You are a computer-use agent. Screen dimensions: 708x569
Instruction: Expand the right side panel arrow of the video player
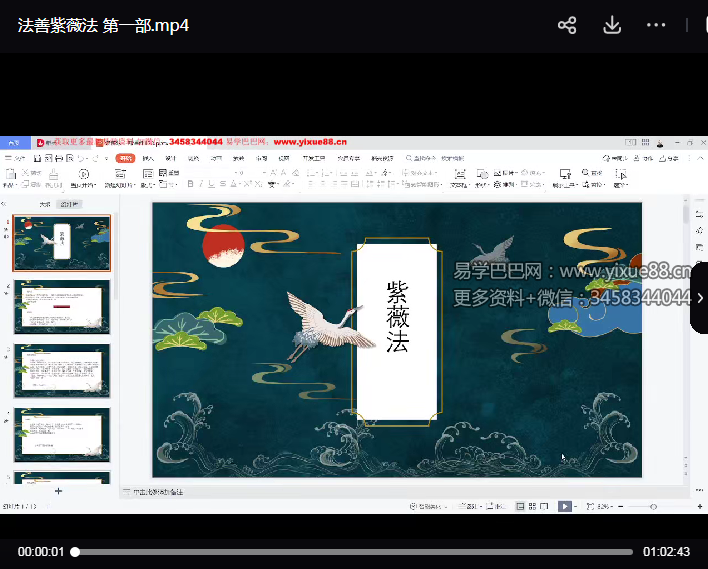coord(699,298)
